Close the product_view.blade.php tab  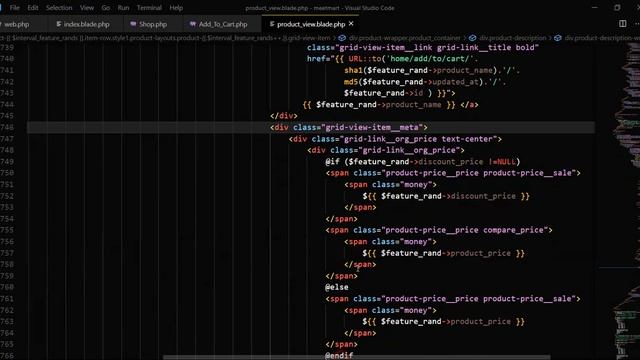[351, 24]
